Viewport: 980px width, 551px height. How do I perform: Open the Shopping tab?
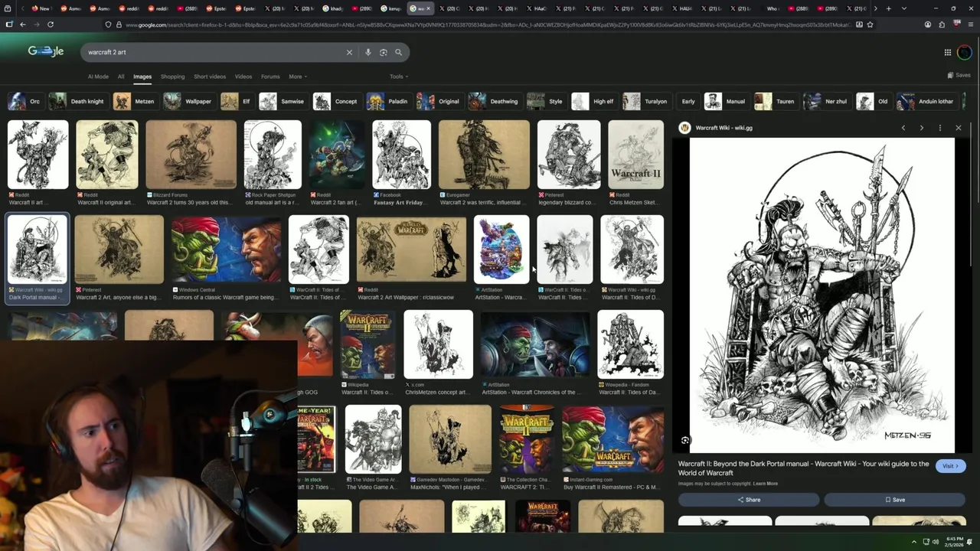172,77
